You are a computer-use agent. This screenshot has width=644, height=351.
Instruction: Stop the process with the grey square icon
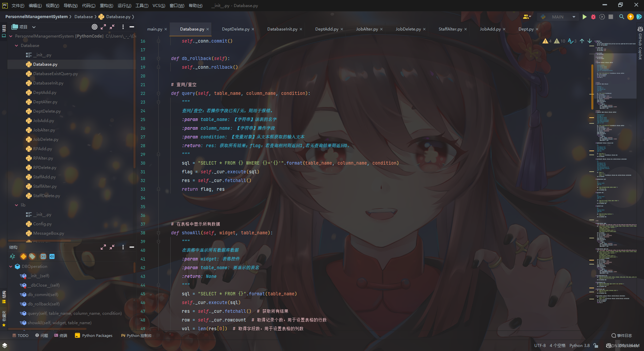pos(611,17)
